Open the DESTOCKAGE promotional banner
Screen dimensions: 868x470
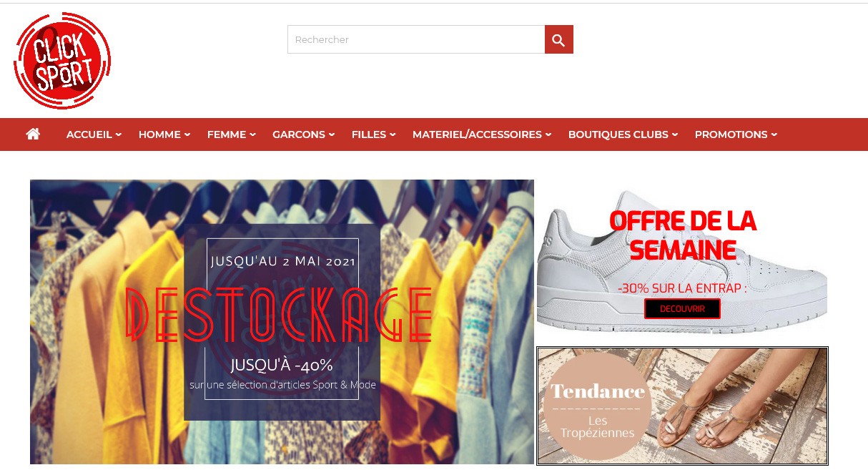[282, 322]
